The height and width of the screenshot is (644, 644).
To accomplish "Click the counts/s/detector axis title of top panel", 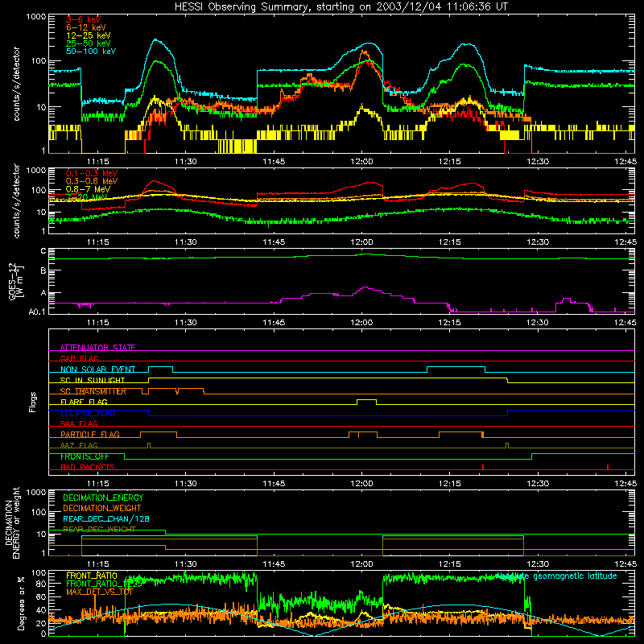I will 16,84.
